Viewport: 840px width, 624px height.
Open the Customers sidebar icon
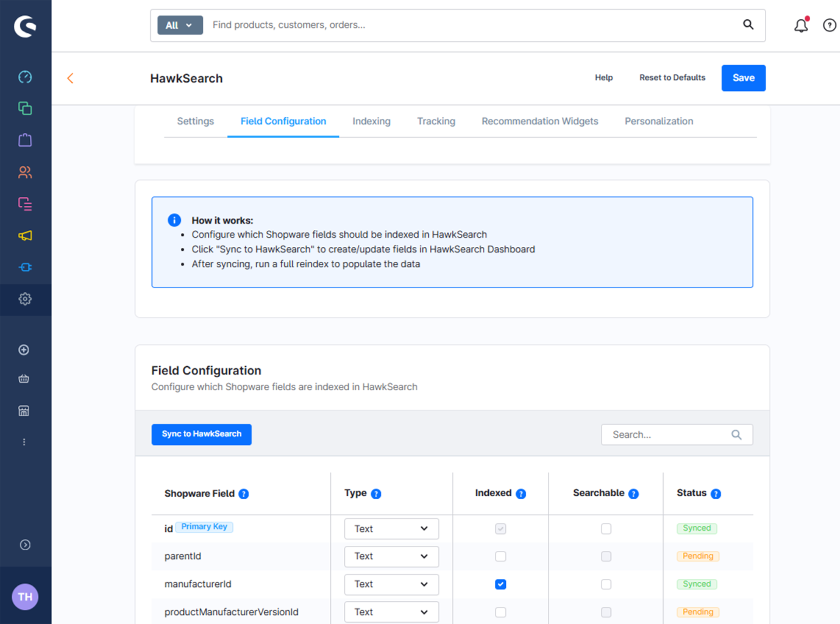tap(25, 172)
